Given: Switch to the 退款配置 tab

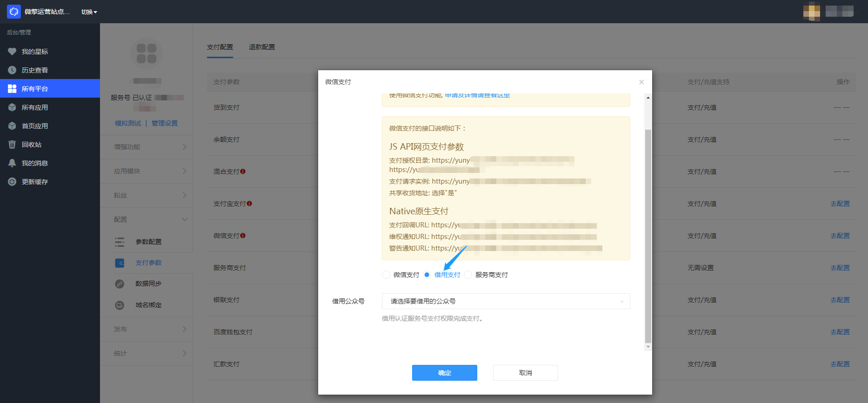Looking at the screenshot, I should [x=262, y=47].
